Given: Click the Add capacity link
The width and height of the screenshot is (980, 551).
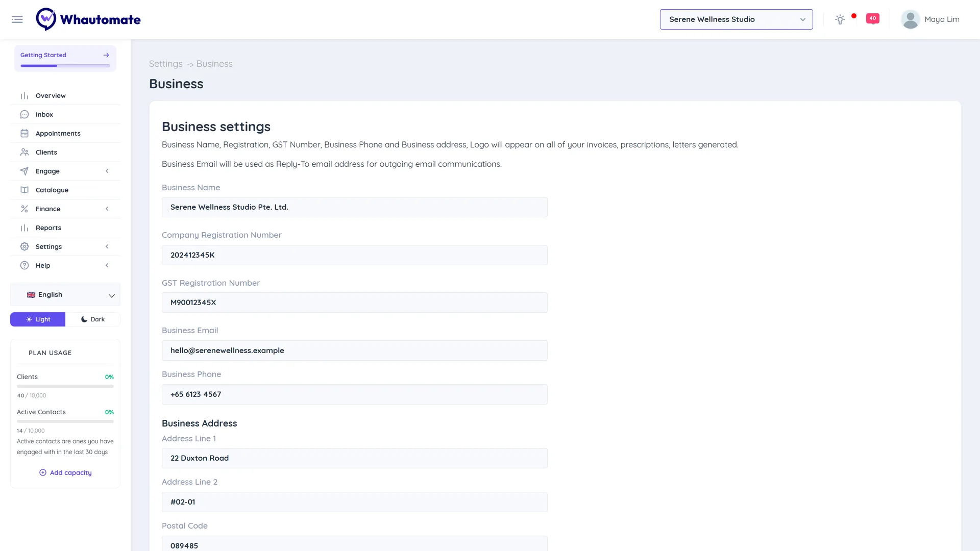Looking at the screenshot, I should [x=65, y=473].
